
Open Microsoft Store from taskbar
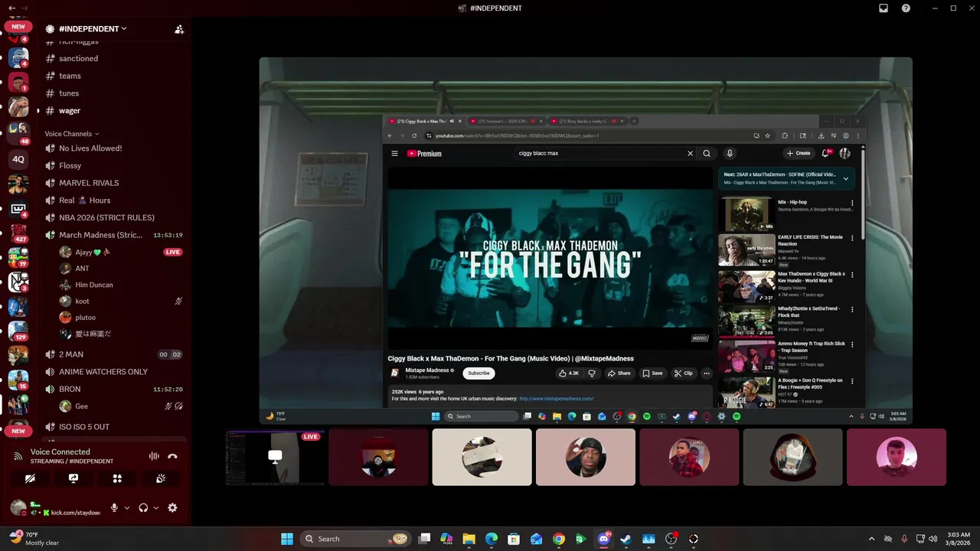point(514,539)
